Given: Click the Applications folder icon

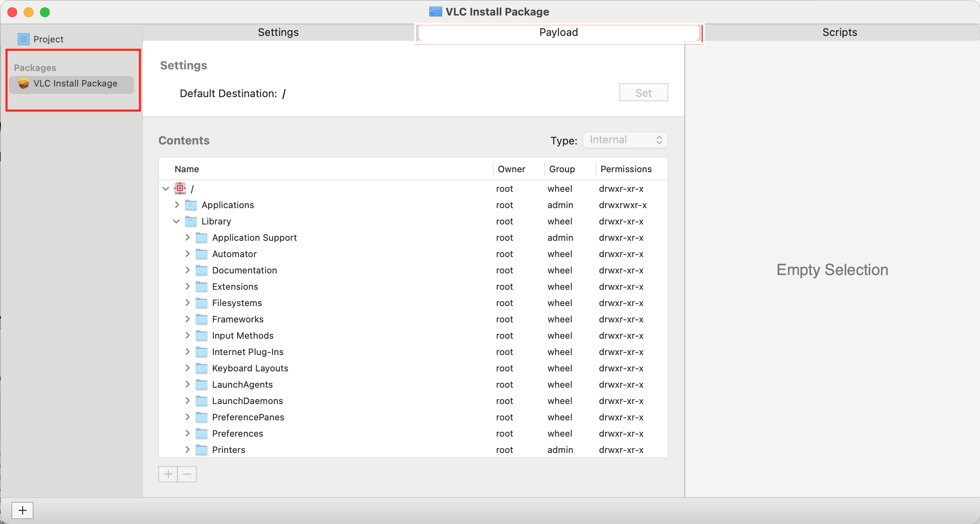Looking at the screenshot, I should point(191,205).
